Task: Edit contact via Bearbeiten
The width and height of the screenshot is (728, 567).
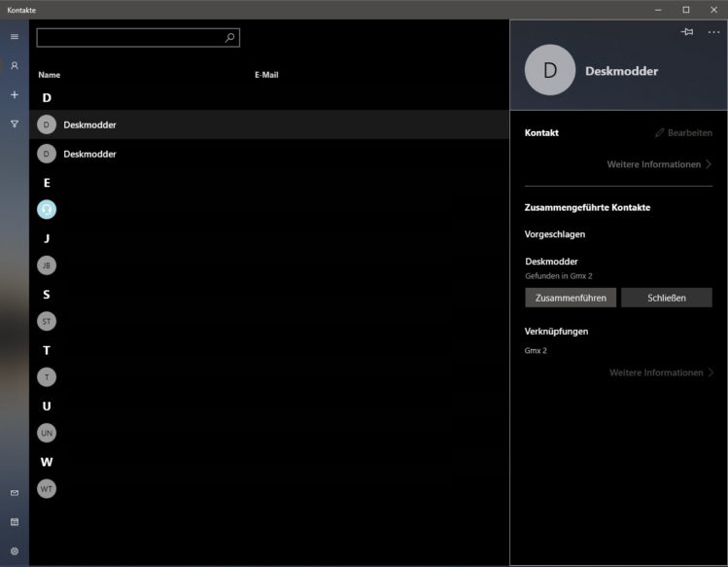Action: click(x=683, y=132)
